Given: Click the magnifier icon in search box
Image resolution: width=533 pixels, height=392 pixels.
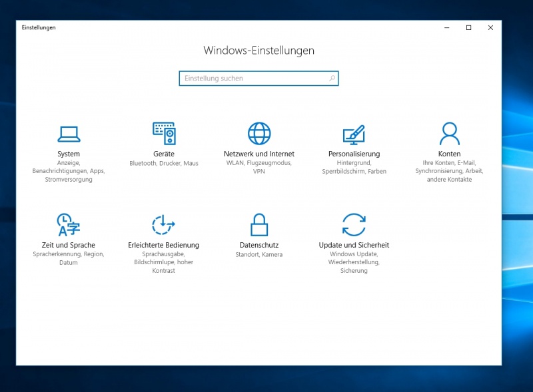Looking at the screenshot, I should pyautogui.click(x=332, y=79).
